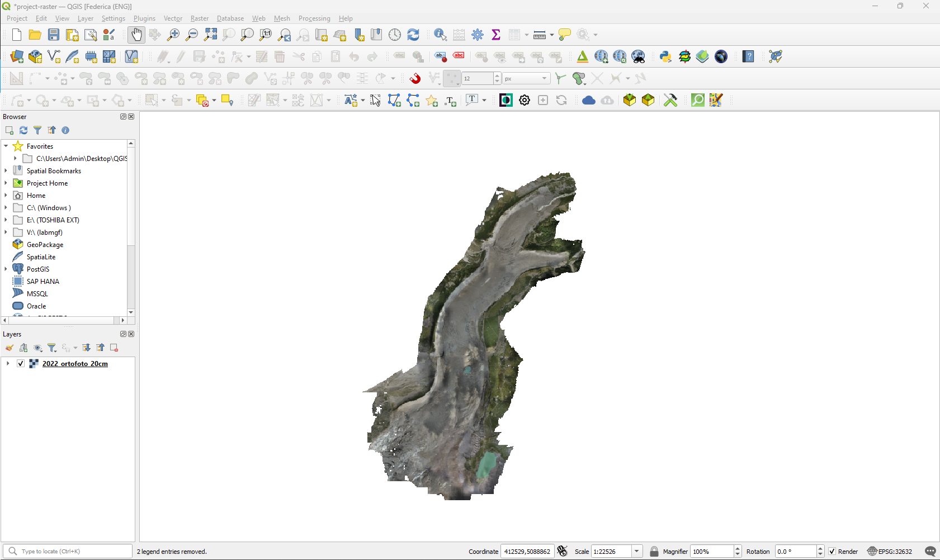Expand the 2022_ortofoto_20cm layer legend
This screenshot has height=560, width=940.
(8, 364)
